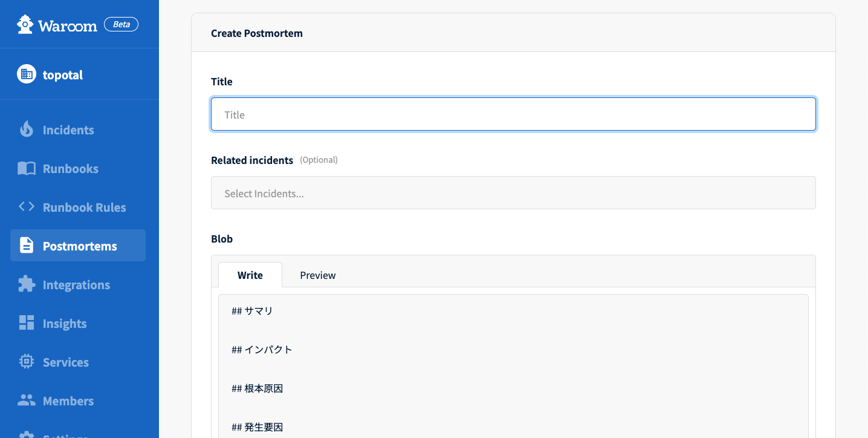
Task: Focus the Title input field
Action: pyautogui.click(x=513, y=114)
